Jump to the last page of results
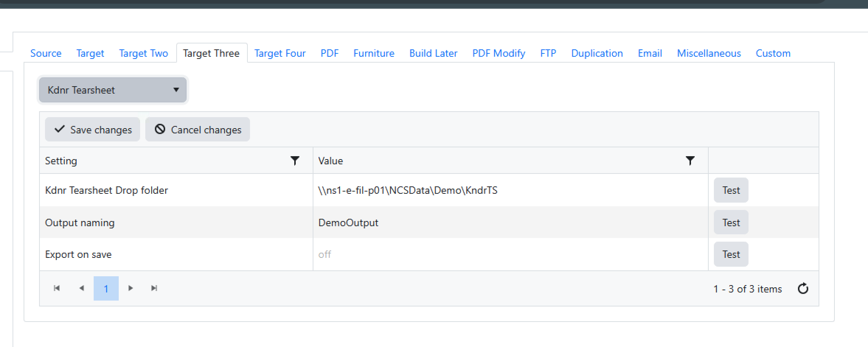The image size is (868, 347). point(154,288)
